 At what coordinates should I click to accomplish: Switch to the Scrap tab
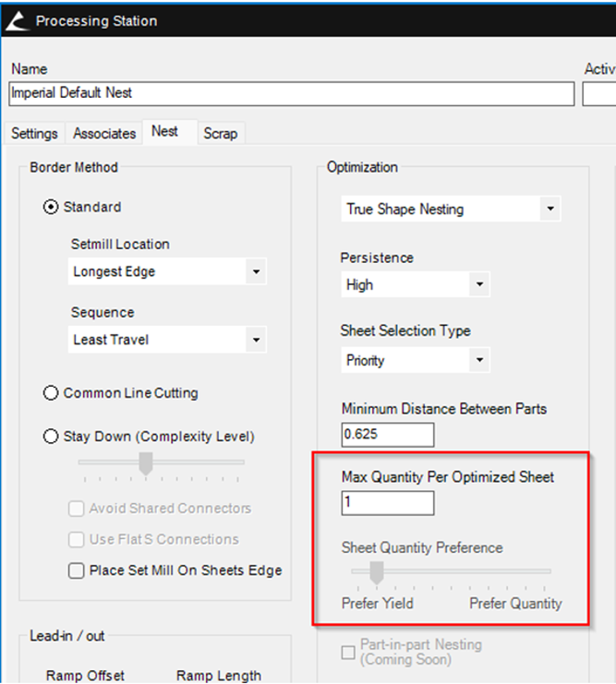pos(220,134)
